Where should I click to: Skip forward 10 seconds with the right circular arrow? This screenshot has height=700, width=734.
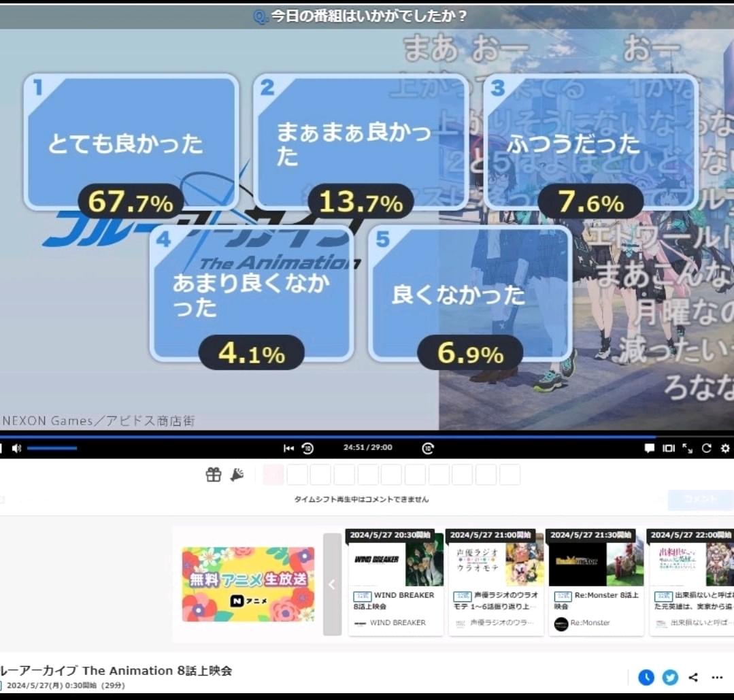tap(428, 448)
